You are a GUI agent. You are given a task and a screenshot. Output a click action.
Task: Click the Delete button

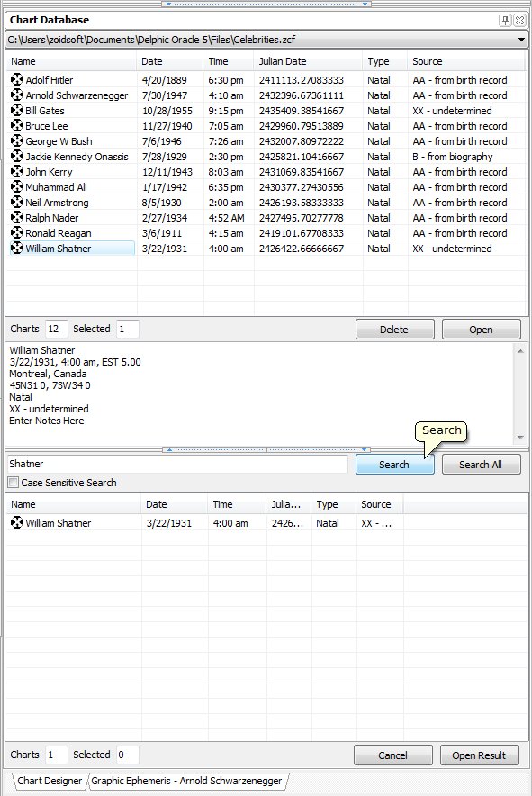(394, 330)
